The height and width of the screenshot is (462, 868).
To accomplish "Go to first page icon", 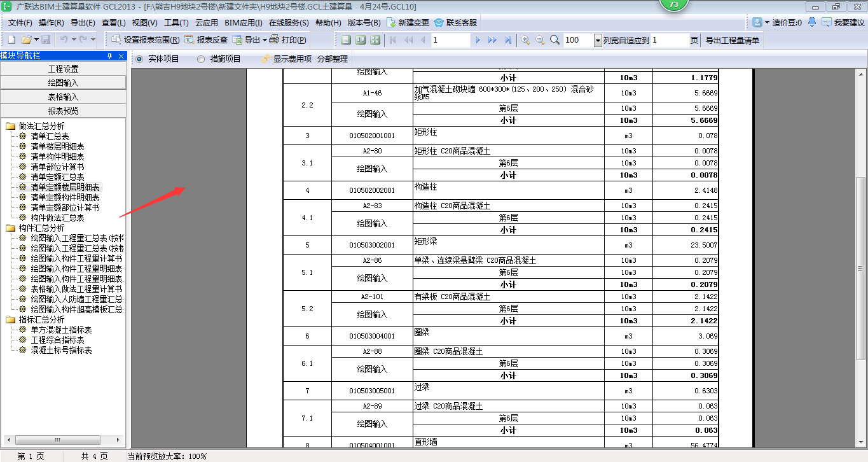I will (x=393, y=39).
